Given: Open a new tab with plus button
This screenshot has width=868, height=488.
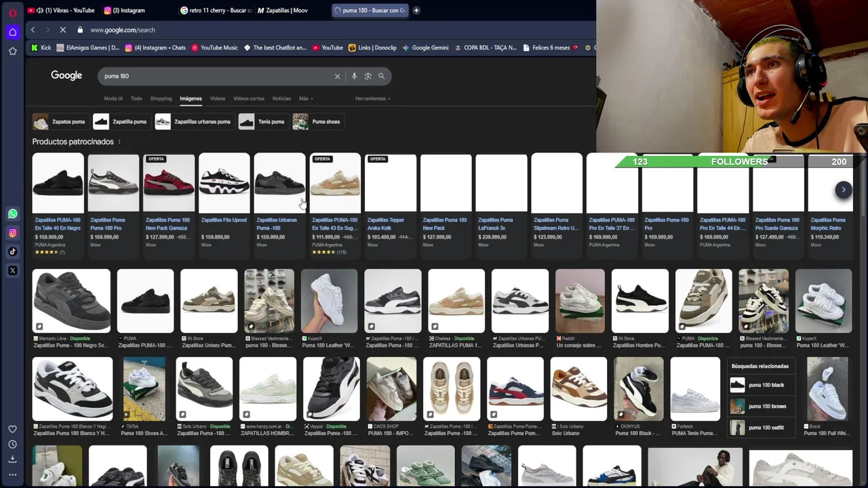Looking at the screenshot, I should point(416,10).
